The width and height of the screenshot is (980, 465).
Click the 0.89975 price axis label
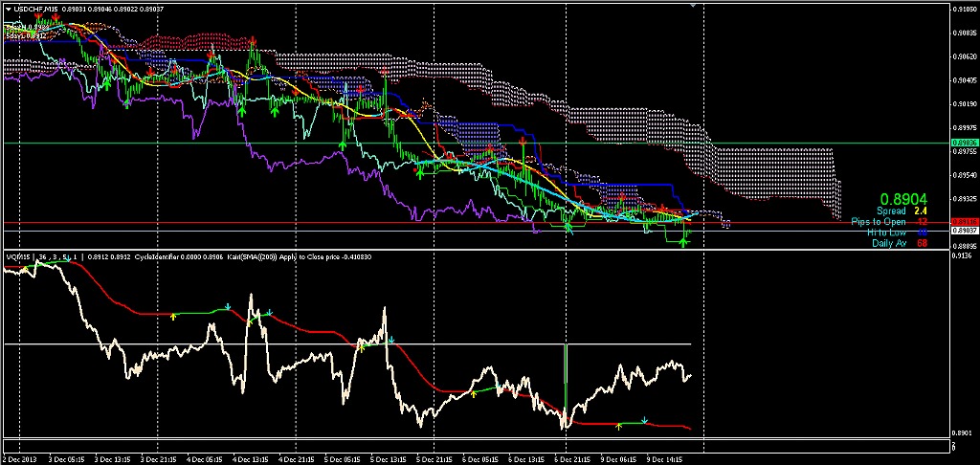pyautogui.click(x=965, y=127)
